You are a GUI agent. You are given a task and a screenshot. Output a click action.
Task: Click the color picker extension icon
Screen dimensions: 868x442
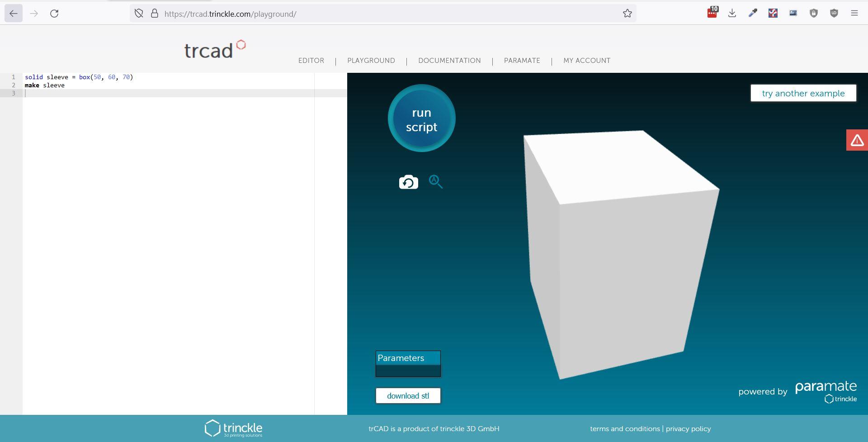tap(752, 13)
